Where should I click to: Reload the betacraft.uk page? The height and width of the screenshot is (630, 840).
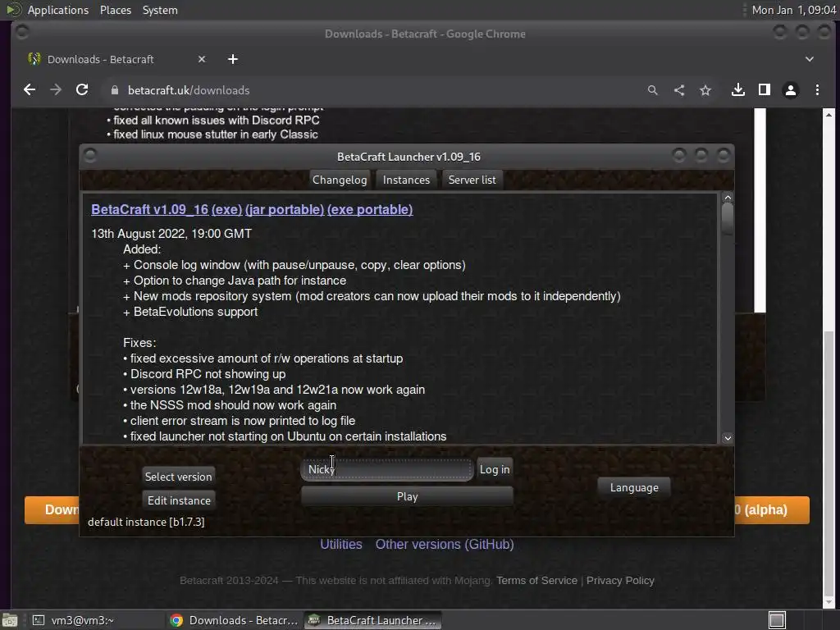[x=82, y=90]
